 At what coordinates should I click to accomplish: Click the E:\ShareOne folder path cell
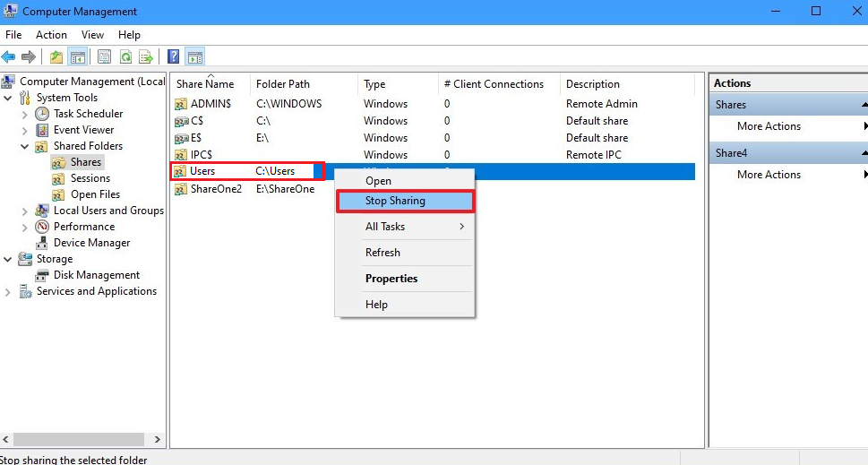[x=285, y=189]
